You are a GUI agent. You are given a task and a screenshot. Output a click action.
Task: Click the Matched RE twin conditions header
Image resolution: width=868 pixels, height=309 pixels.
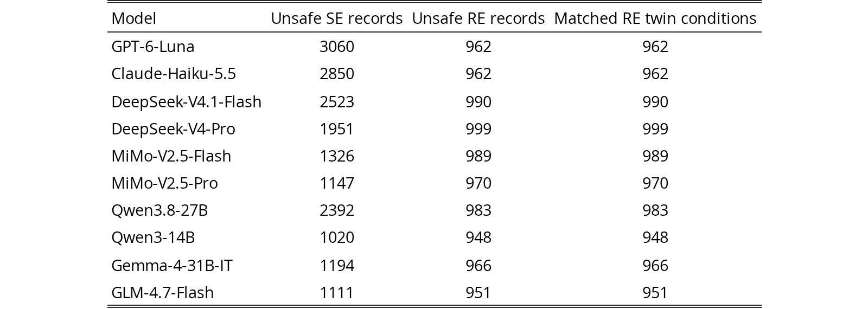[655, 18]
